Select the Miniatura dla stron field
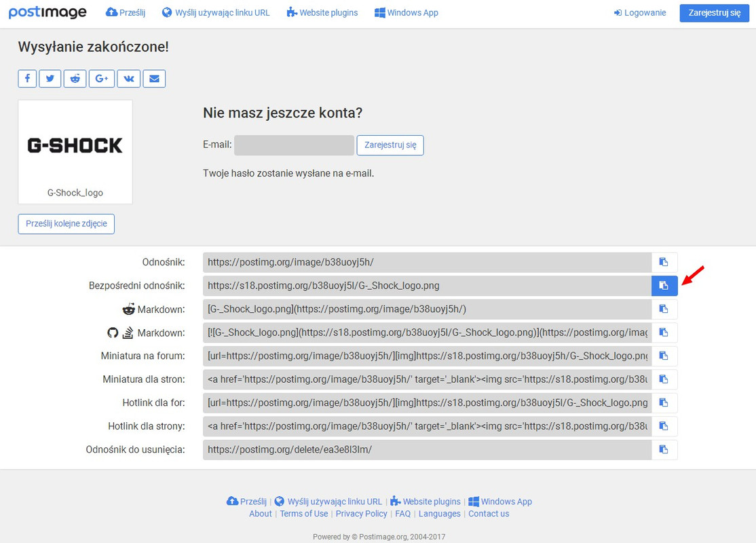The image size is (756, 543). pos(427,379)
